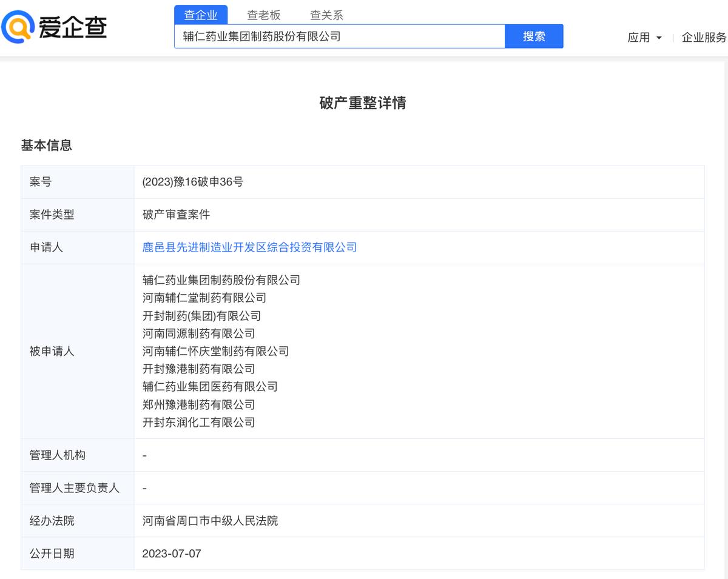728x579 pixels.
Task: Open applicant 鹿邑县先进制造业开发区综合投资有限公司 link
Action: click(249, 247)
